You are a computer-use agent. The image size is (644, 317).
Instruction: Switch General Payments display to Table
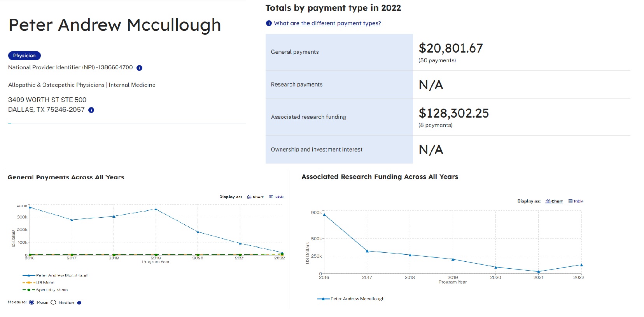click(x=276, y=197)
